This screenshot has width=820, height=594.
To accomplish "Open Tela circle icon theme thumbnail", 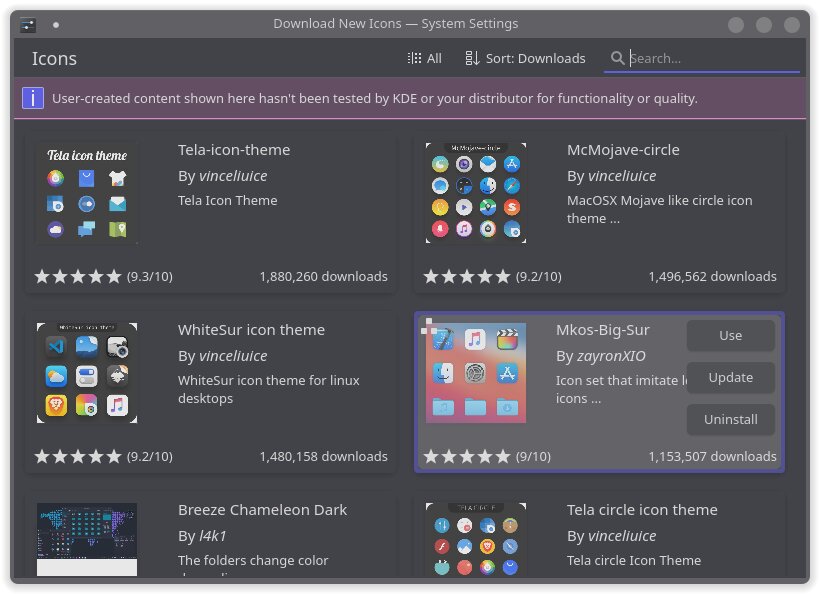I will (476, 539).
